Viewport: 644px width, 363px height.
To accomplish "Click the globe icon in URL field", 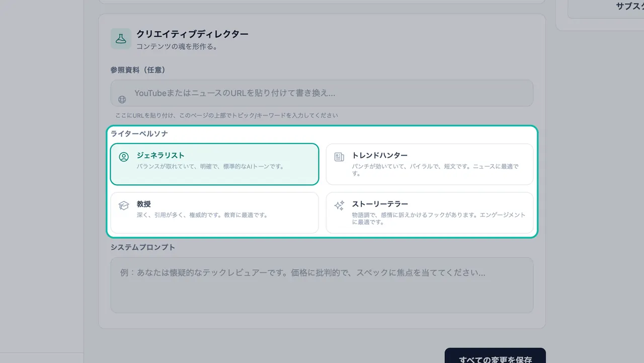I will 122,99.
